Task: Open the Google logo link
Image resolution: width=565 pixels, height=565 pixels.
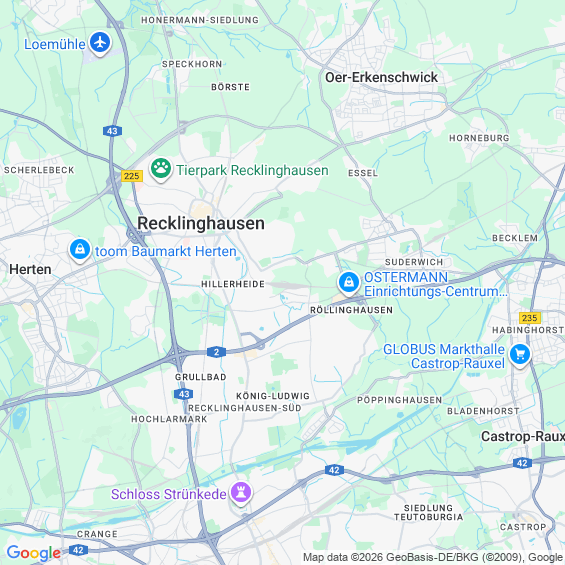Action: click(x=34, y=553)
